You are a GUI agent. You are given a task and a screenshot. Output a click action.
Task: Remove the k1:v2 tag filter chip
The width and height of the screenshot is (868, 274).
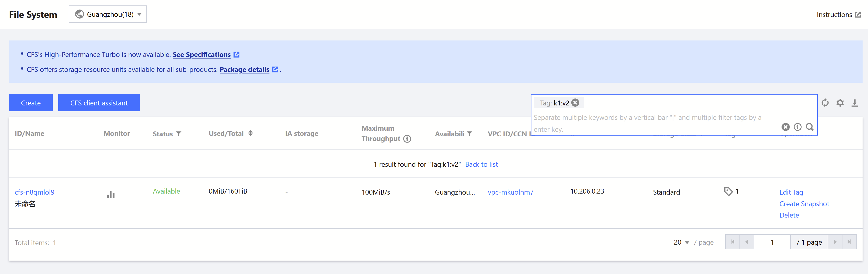click(x=576, y=103)
